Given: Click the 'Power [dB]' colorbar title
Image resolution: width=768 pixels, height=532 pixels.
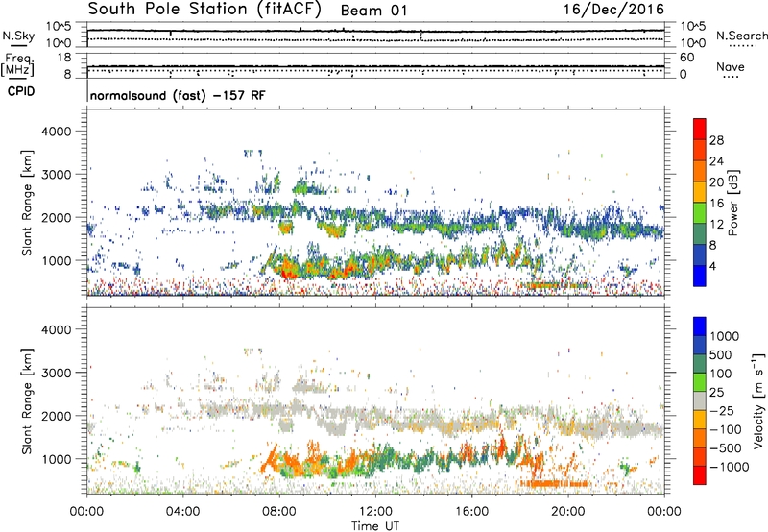Looking at the screenshot, I should [732, 203].
